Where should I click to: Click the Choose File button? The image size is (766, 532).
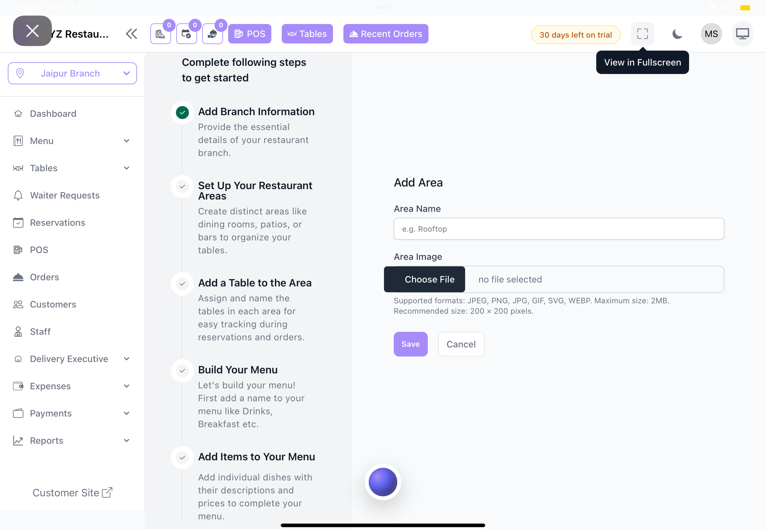424,279
